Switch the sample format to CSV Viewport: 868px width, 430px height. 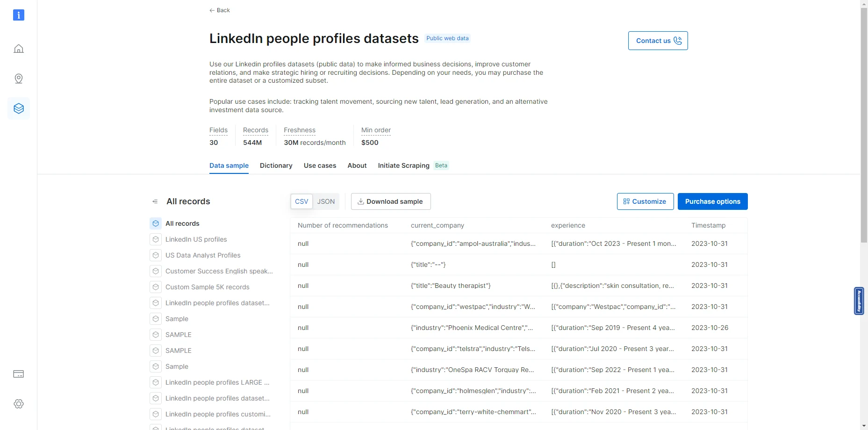(301, 201)
